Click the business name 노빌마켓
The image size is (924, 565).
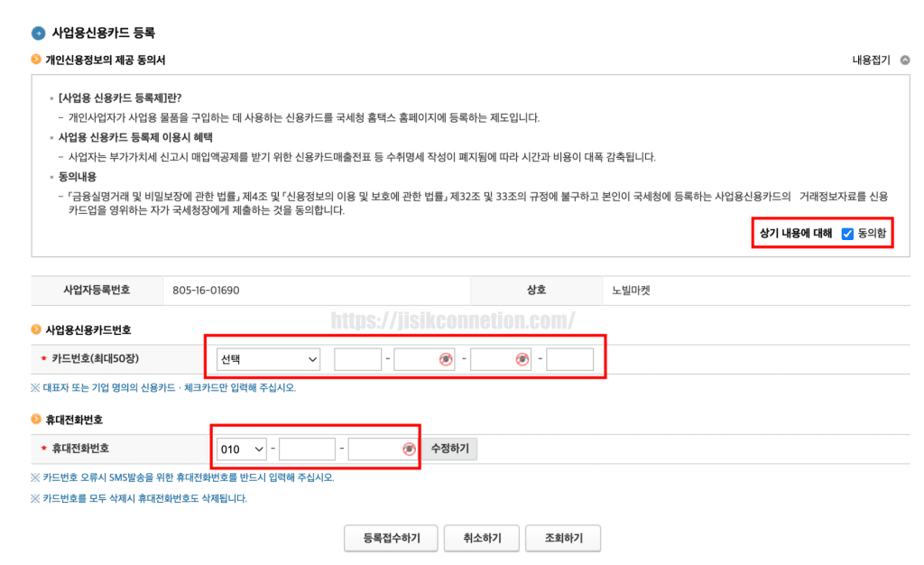631,291
